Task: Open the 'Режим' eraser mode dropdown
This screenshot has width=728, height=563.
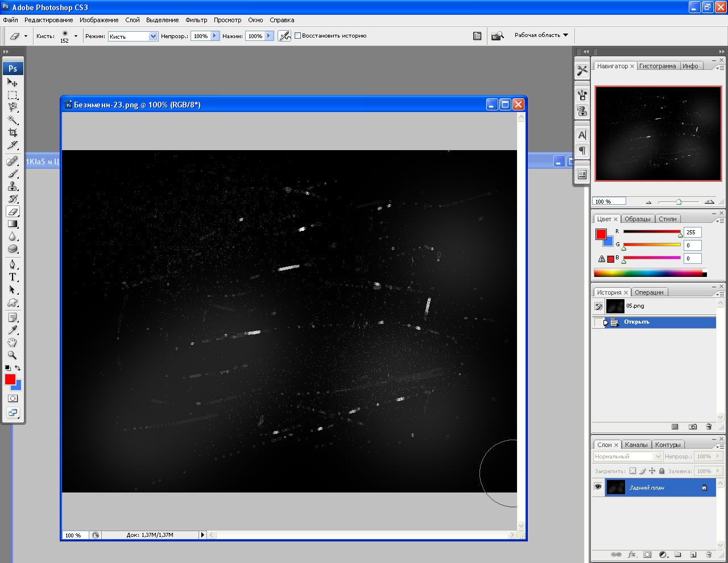Action: pyautogui.click(x=152, y=36)
